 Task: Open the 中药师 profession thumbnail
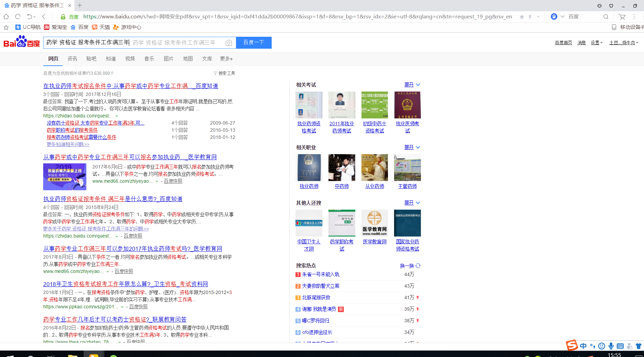342,167
